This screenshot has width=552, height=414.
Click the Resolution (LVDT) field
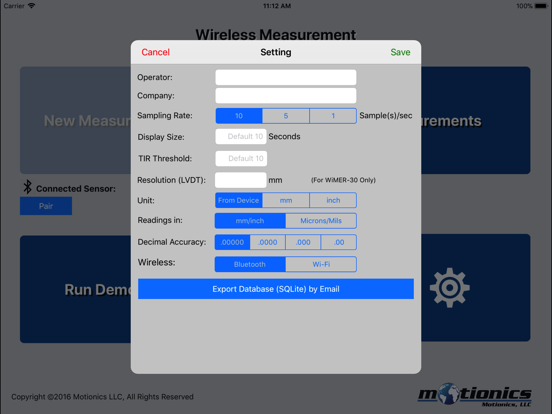[x=241, y=180]
